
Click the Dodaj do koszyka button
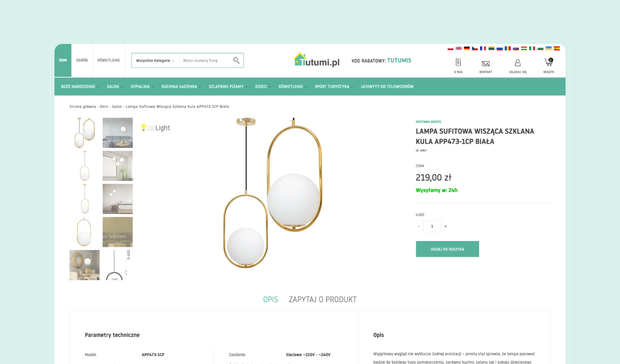pos(447,249)
